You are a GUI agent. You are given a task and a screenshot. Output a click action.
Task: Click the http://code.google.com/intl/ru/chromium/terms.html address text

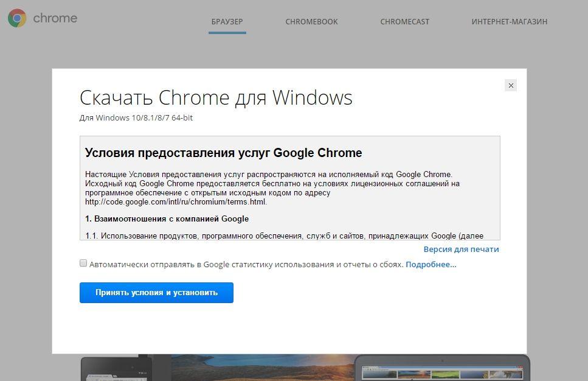click(x=176, y=202)
